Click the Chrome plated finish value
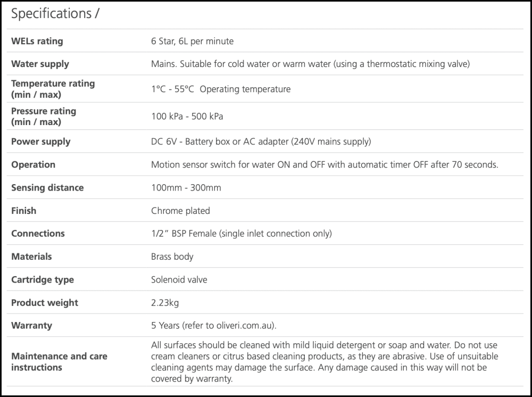 [x=180, y=211]
